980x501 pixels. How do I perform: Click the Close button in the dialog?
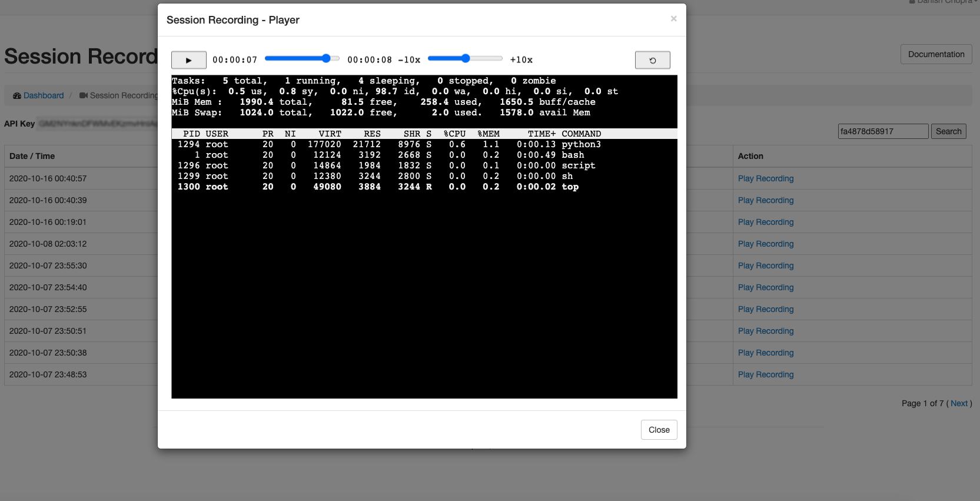pos(659,430)
